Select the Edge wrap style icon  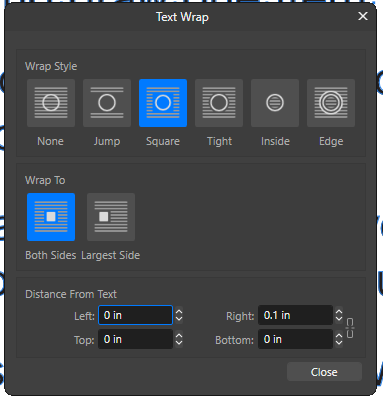[331, 103]
